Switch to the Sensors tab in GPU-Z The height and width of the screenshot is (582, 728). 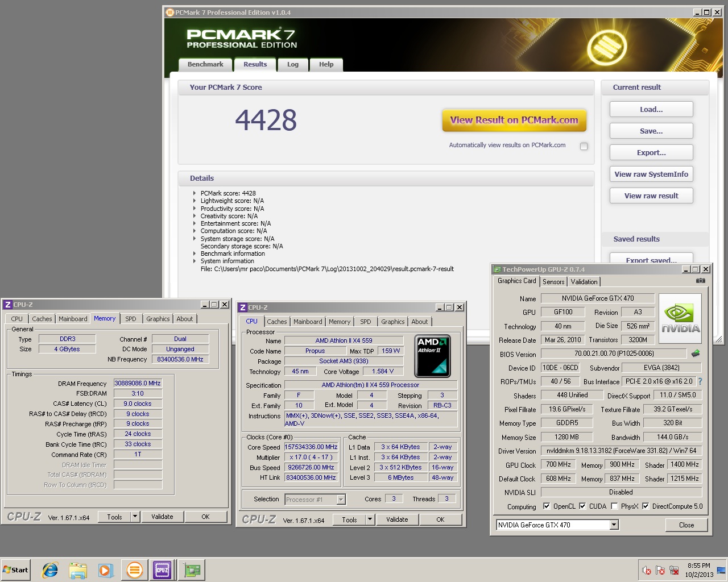coord(553,281)
